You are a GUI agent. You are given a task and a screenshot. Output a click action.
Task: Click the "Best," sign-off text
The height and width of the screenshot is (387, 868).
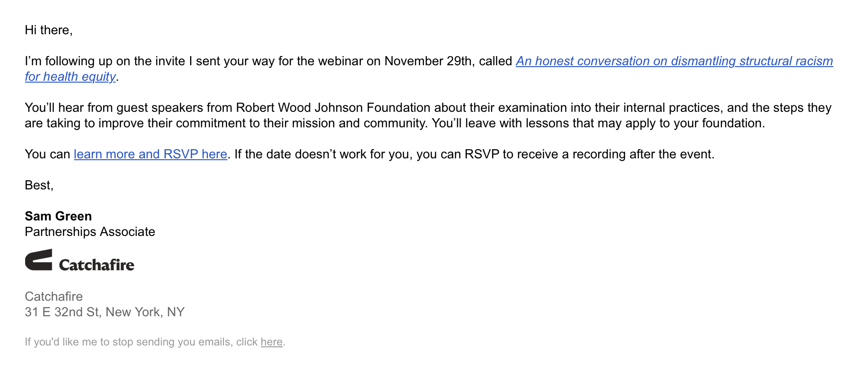pos(39,185)
